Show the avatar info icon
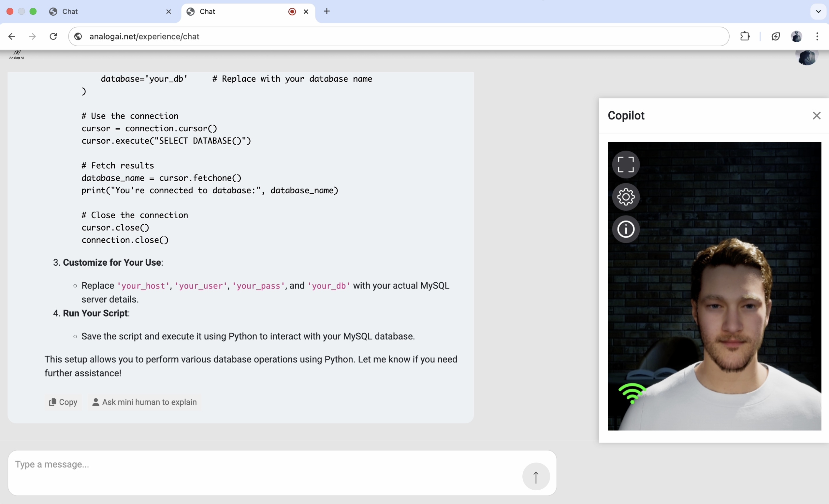829x504 pixels. pyautogui.click(x=625, y=229)
